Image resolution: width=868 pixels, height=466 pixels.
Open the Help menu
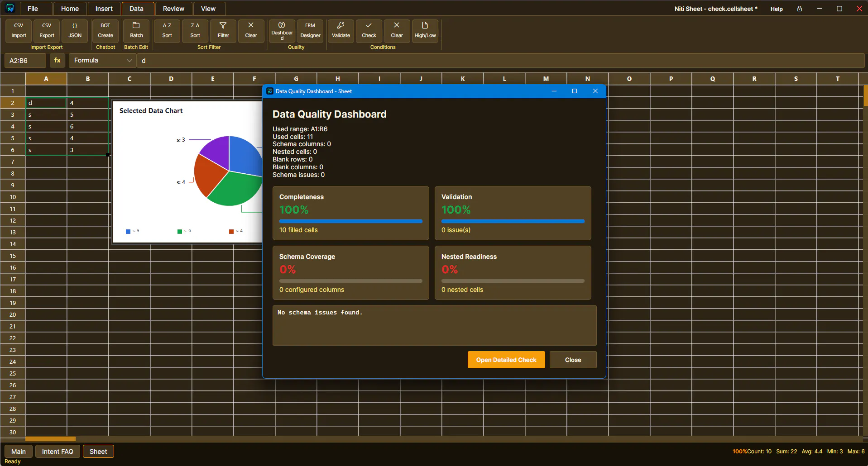point(777,9)
